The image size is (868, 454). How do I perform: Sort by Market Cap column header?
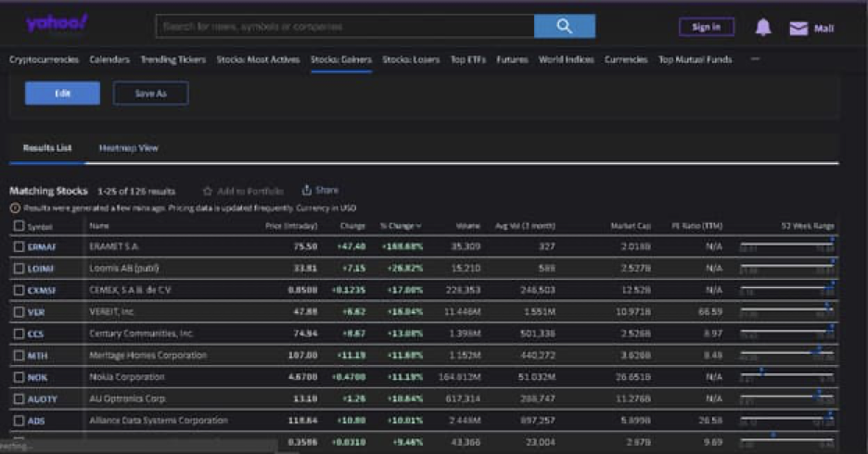(631, 226)
